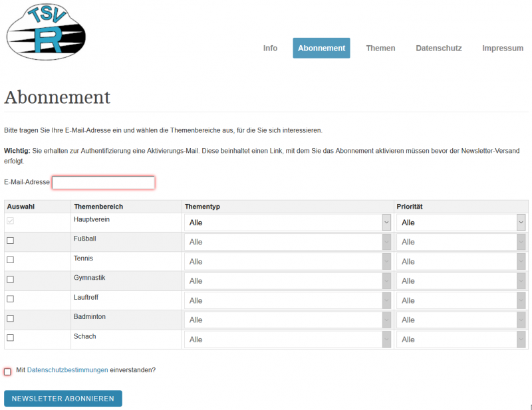Expand the Hauptverein Priorität dropdown
Screen dimensions: 532x410
tap(461, 223)
